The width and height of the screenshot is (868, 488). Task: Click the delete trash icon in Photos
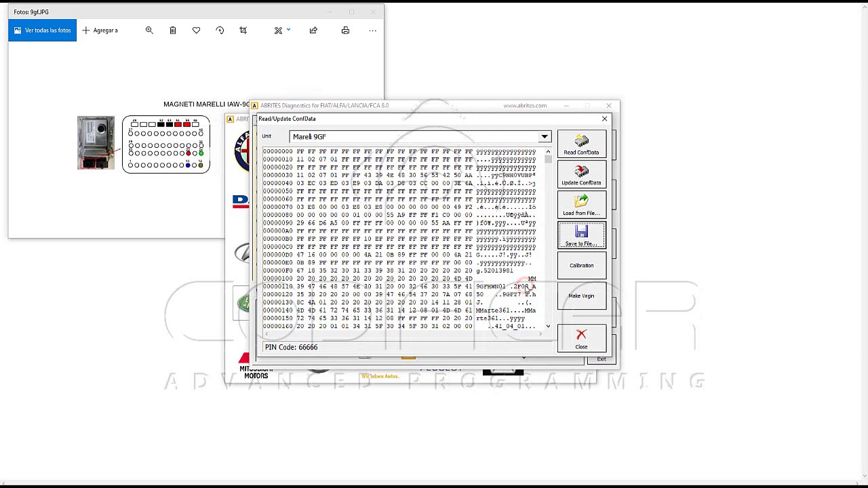point(173,30)
